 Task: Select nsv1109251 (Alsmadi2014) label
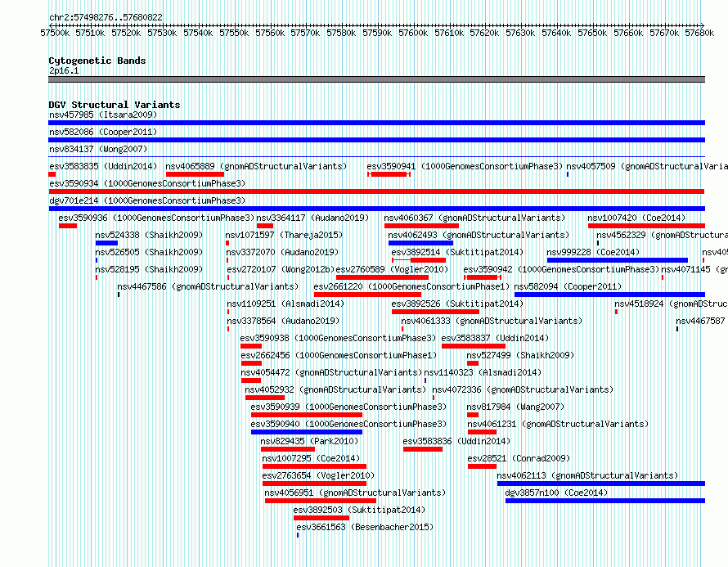coord(285,304)
